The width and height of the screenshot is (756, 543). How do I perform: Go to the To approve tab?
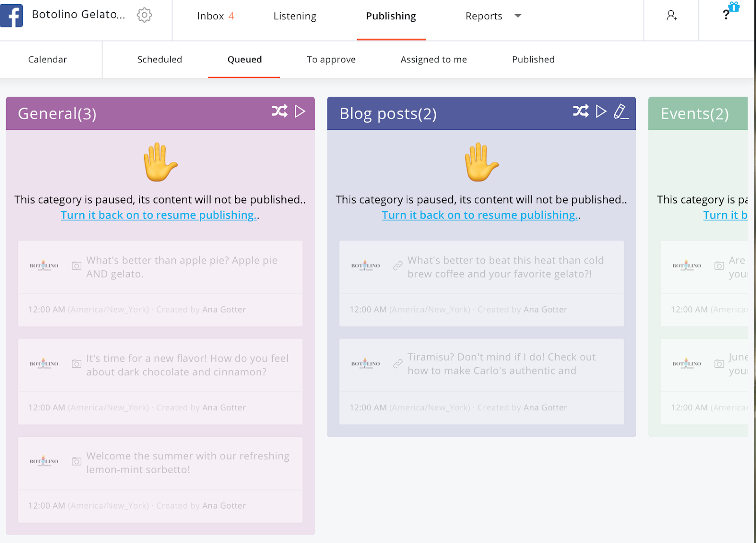pos(331,59)
